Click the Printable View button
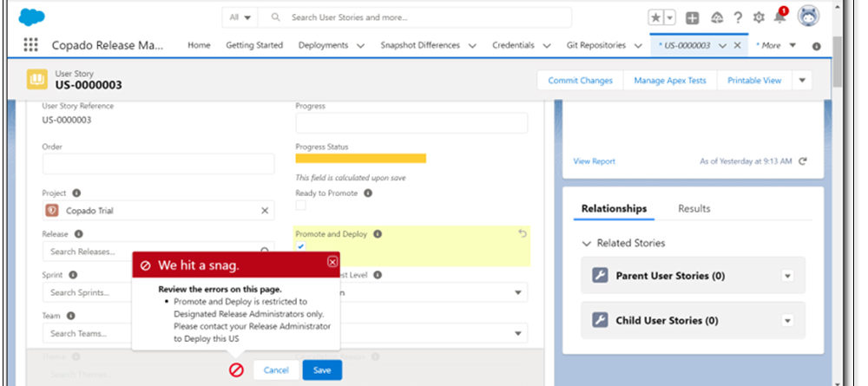 [754, 80]
